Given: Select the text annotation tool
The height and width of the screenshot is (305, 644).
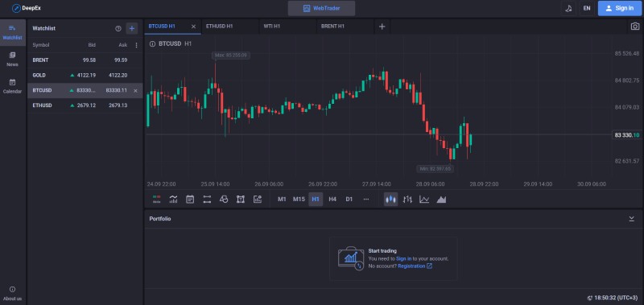Looking at the screenshot, I should click(x=241, y=199).
